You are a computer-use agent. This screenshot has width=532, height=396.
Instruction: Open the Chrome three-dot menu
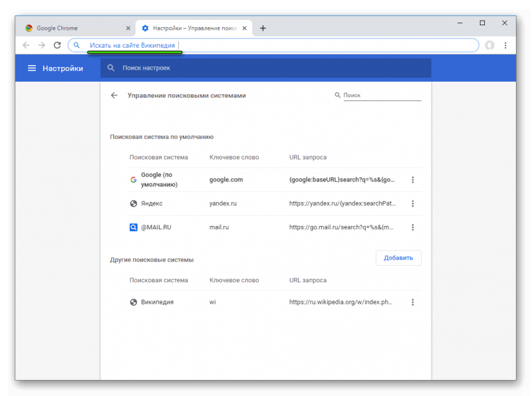click(x=505, y=45)
